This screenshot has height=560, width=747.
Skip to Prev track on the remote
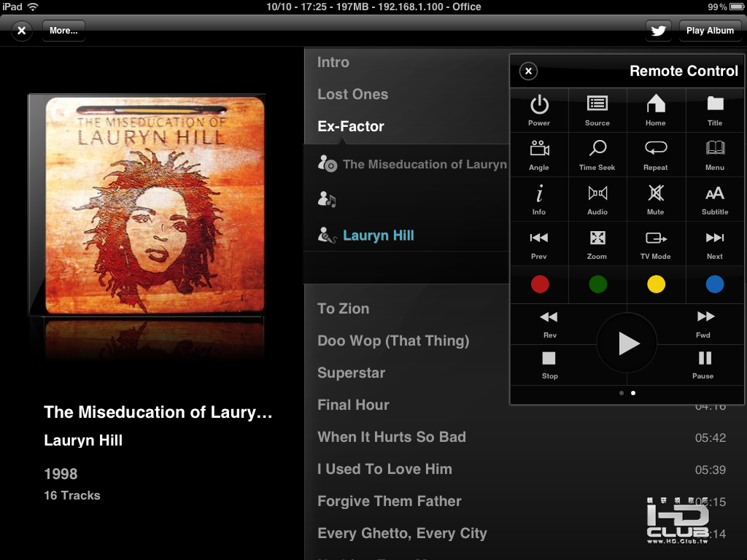pyautogui.click(x=539, y=244)
